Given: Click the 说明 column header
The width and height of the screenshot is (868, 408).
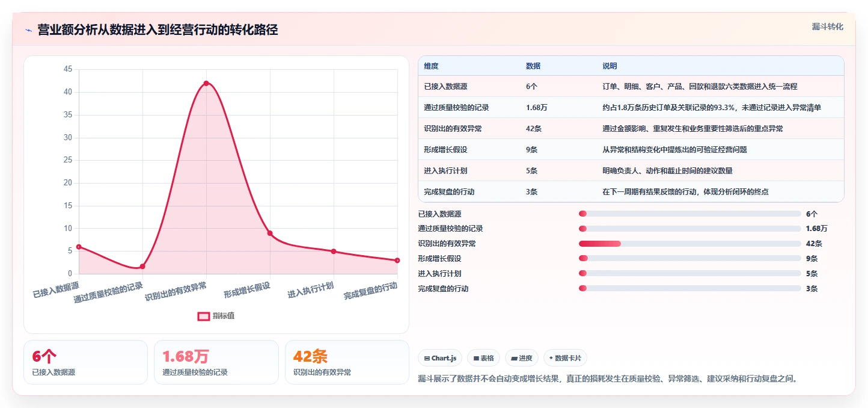Looking at the screenshot, I should pos(610,66).
